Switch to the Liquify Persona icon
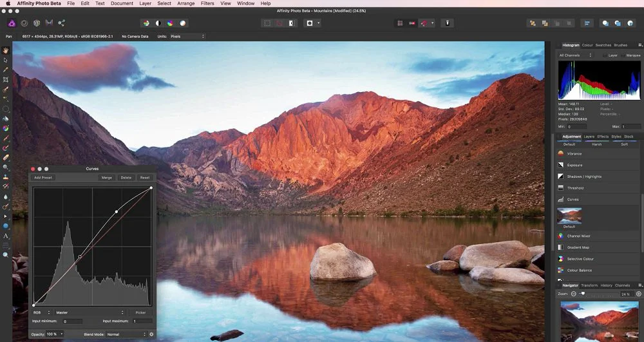Image resolution: width=644 pixels, height=342 pixels. point(24,23)
